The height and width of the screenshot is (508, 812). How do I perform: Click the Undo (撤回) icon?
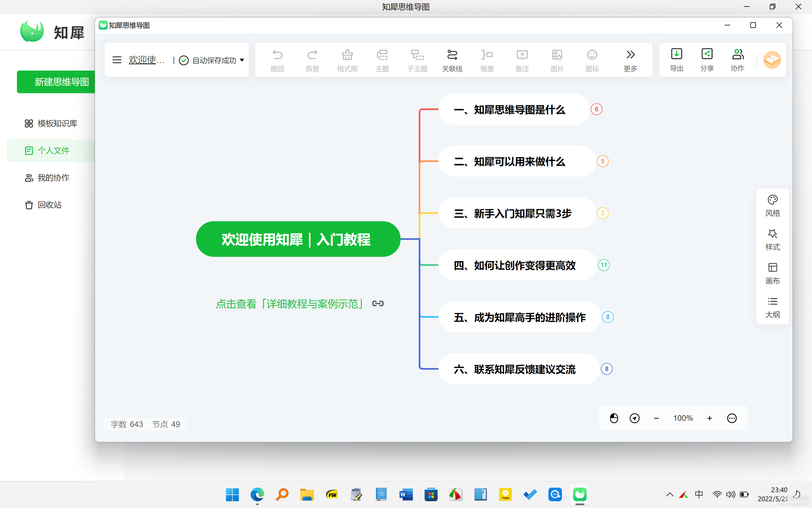coord(277,60)
